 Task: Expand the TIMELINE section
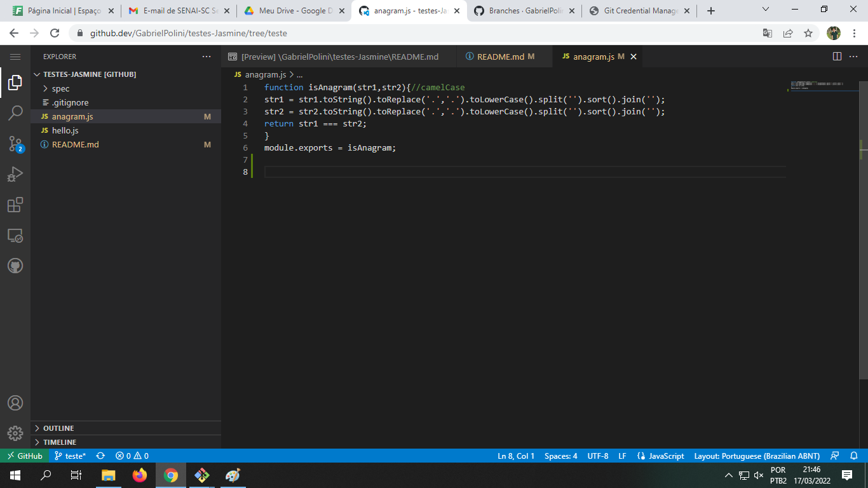point(126,442)
